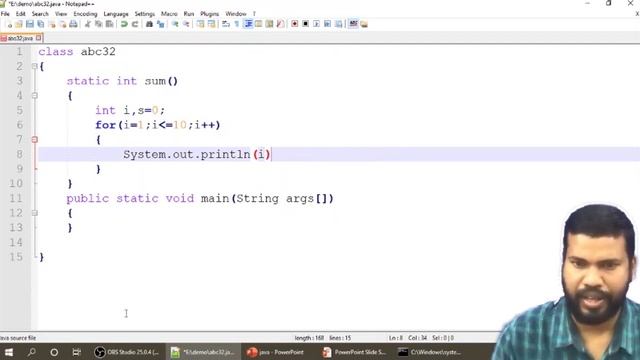Click the 'Ln : 8' status bar entry

(x=396, y=338)
